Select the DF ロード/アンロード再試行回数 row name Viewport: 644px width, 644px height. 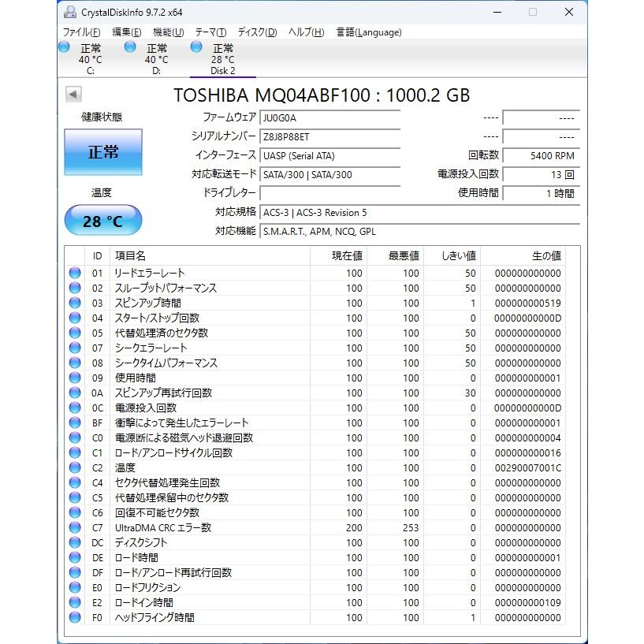(x=173, y=572)
